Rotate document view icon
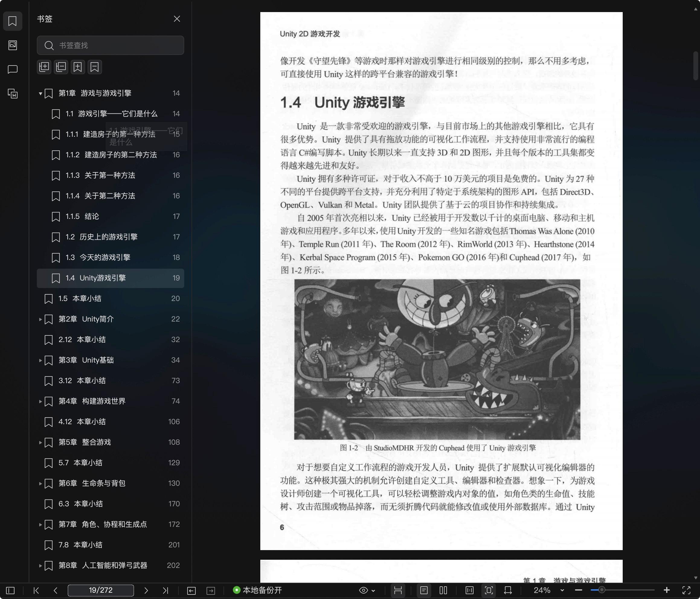Viewport: 700px width, 599px height. pyautogui.click(x=508, y=590)
